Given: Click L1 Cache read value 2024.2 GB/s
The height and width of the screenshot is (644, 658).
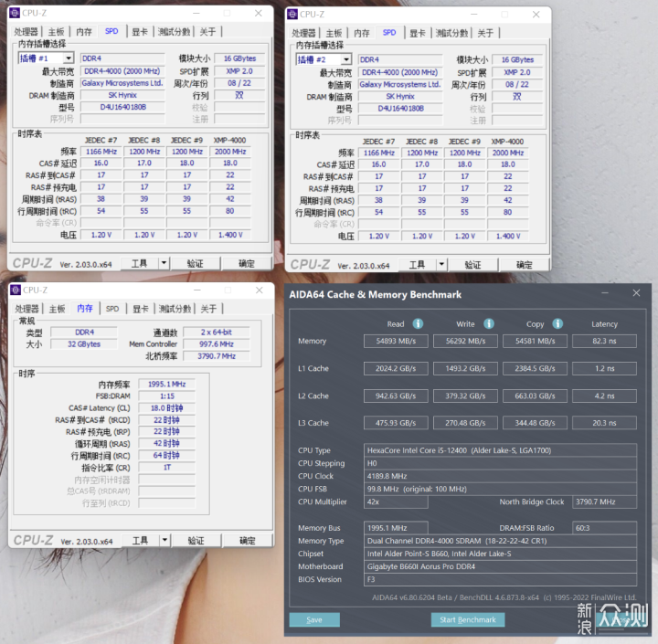Looking at the screenshot, I should coord(396,368).
